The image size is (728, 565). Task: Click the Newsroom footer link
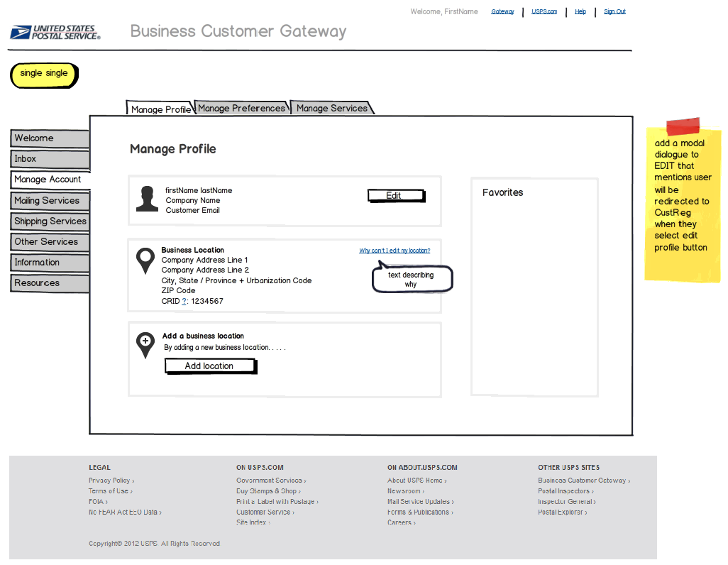[x=406, y=491]
